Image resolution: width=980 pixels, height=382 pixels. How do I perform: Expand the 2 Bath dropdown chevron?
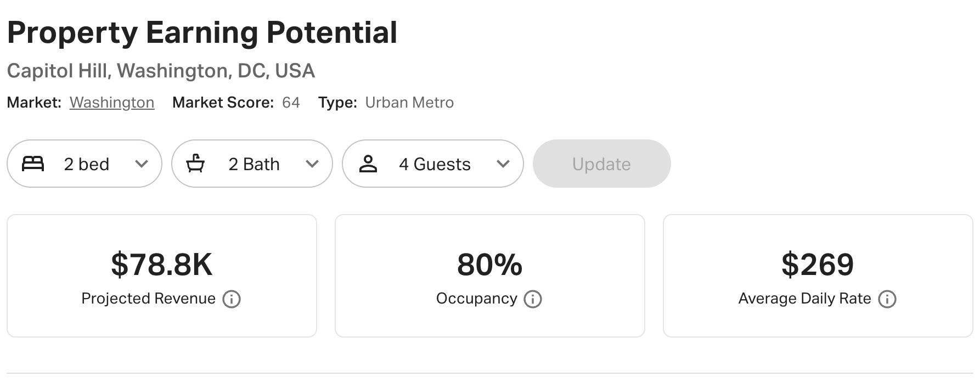pos(312,164)
